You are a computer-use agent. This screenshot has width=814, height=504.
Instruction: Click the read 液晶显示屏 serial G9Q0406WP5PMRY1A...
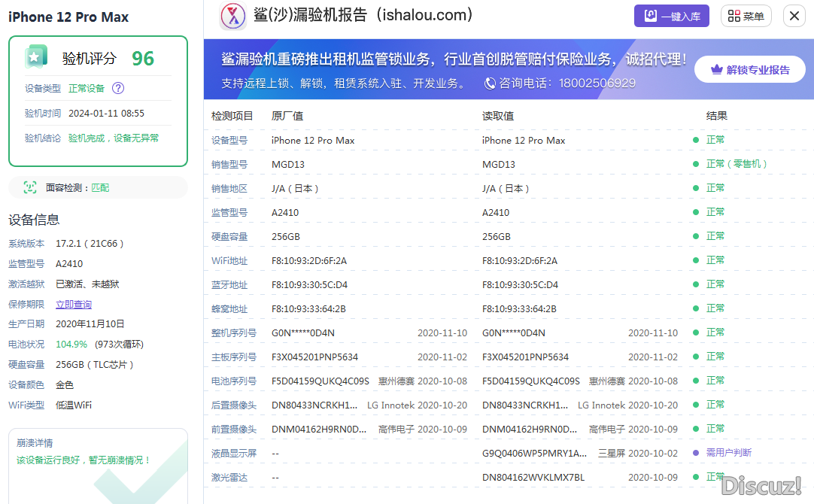point(535,453)
